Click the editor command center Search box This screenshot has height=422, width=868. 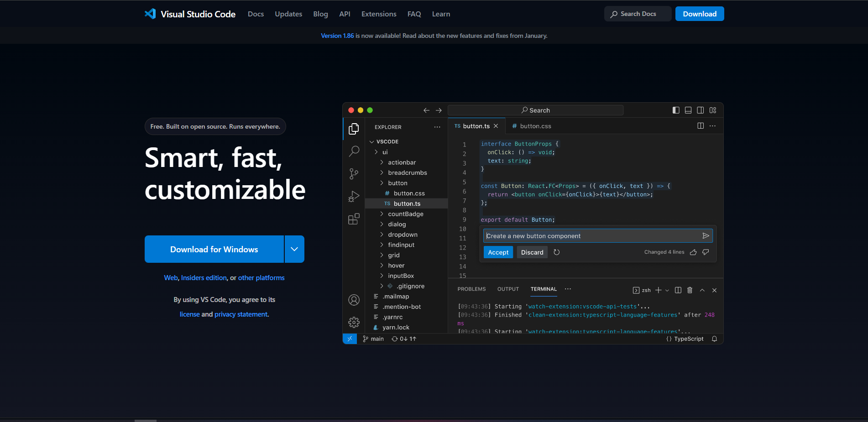pyautogui.click(x=536, y=110)
